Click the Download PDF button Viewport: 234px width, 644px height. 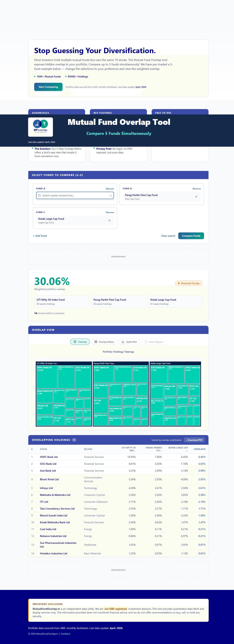point(194,440)
